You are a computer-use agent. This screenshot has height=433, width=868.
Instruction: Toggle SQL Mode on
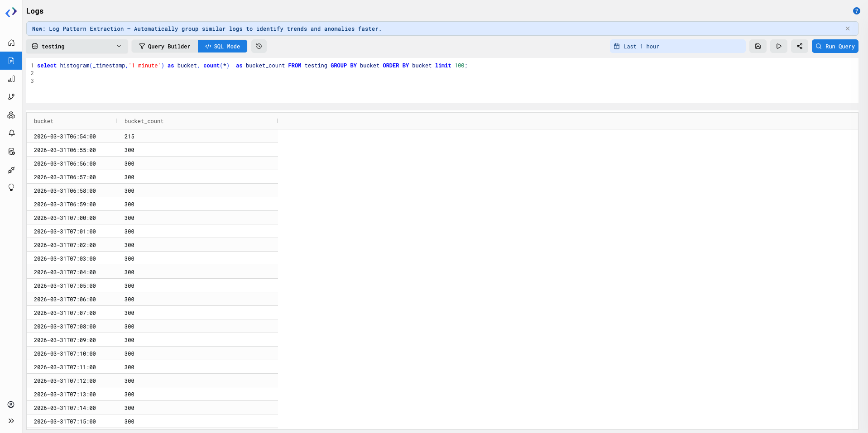click(222, 46)
